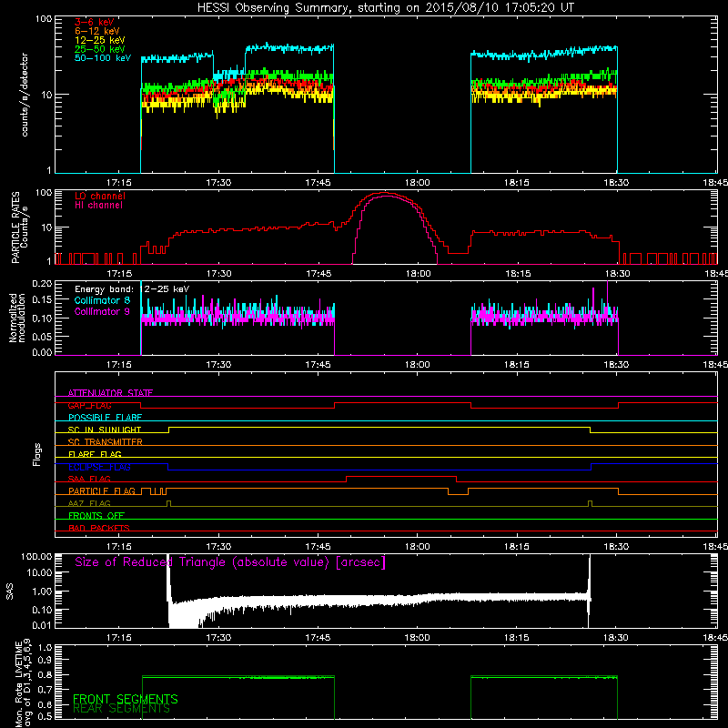Select the AAZ_FLAG label

[x=89, y=503]
